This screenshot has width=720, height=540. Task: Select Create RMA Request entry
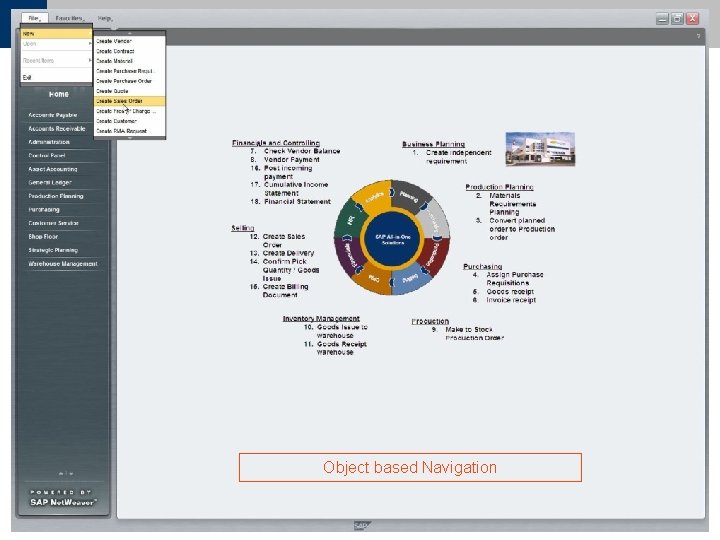129,131
